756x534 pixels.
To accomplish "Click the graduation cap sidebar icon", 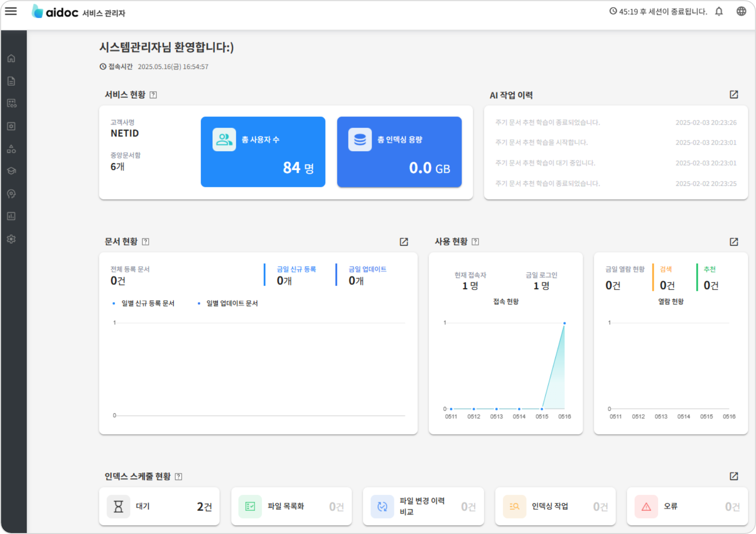I will pyautogui.click(x=11, y=171).
